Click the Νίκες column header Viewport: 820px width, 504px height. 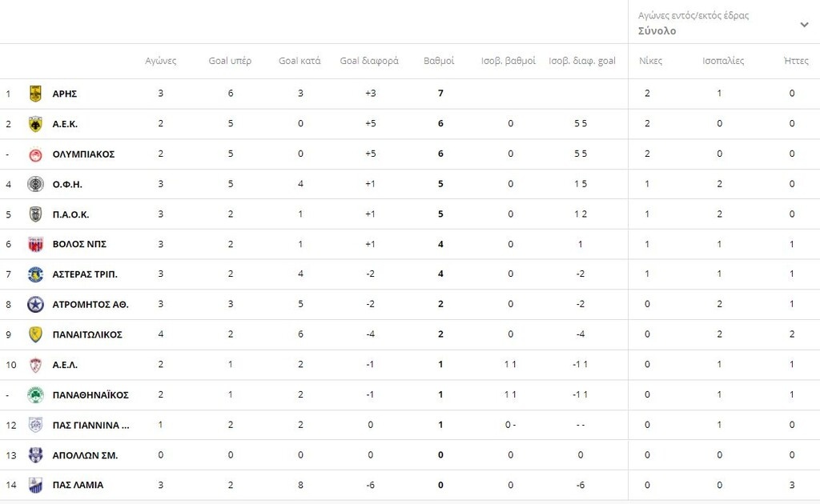coord(650,61)
